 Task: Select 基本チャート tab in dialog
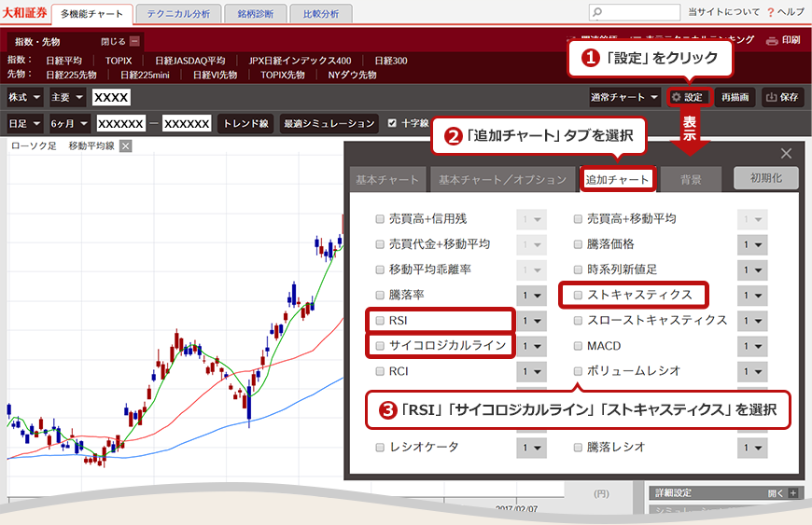pos(387,179)
